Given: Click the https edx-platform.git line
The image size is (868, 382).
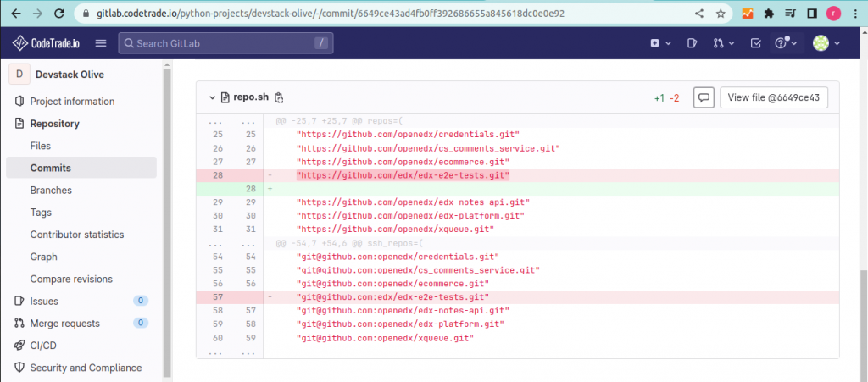Looking at the screenshot, I should (x=410, y=216).
